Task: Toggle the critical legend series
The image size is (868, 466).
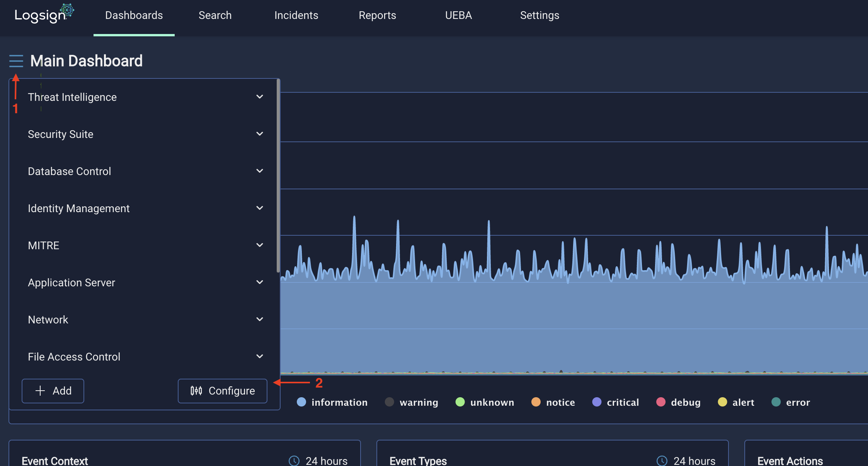Action: pyautogui.click(x=616, y=402)
